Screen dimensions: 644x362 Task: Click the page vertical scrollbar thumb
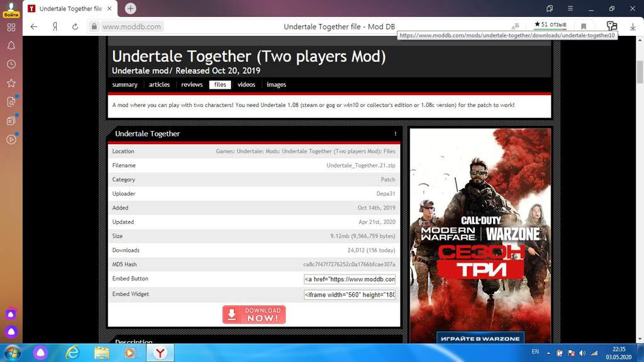(640, 72)
